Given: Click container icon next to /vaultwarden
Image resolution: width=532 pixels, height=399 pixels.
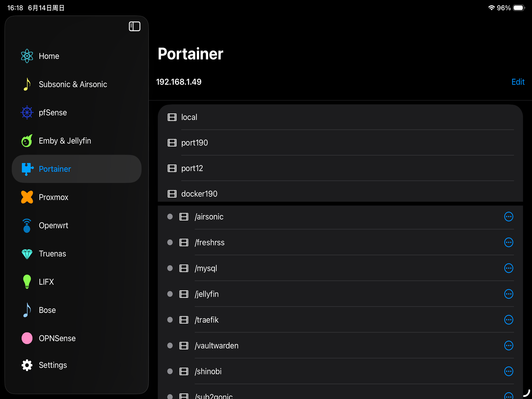Looking at the screenshot, I should [x=184, y=346].
